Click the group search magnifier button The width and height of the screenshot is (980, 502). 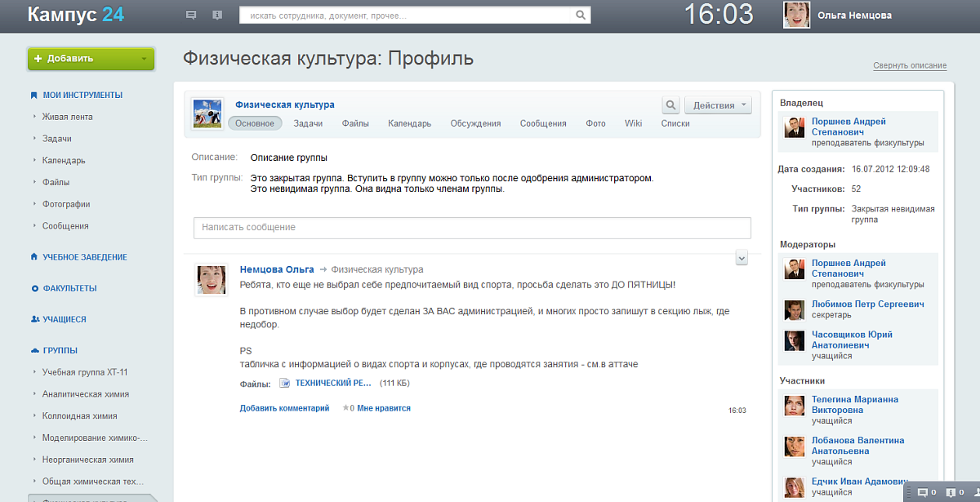(670, 105)
